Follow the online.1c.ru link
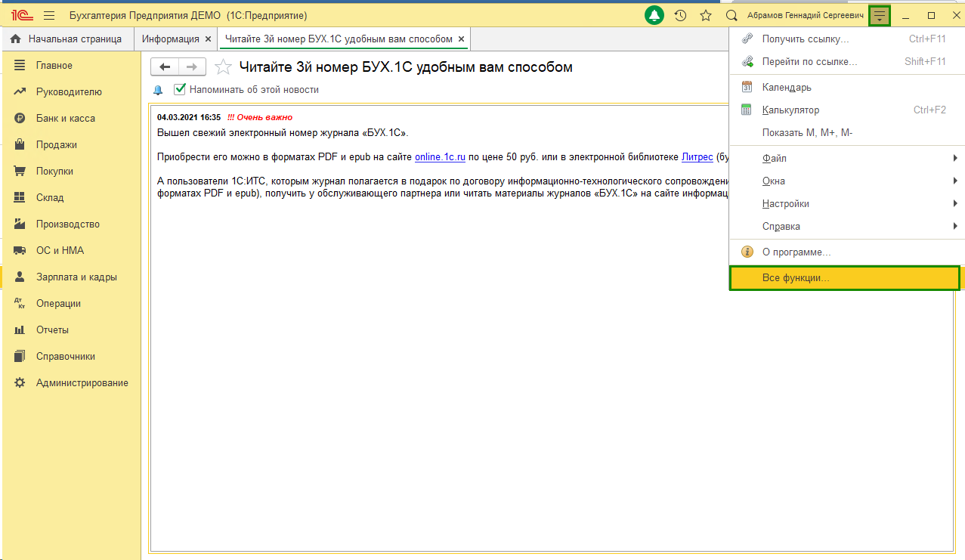This screenshot has height=560, width=965. tap(440, 157)
